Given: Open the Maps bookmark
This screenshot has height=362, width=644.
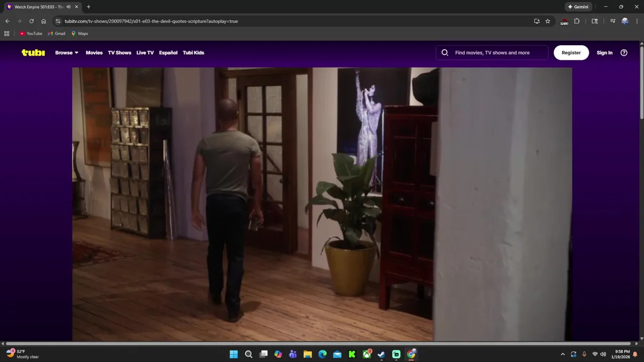Looking at the screenshot, I should coord(79,33).
